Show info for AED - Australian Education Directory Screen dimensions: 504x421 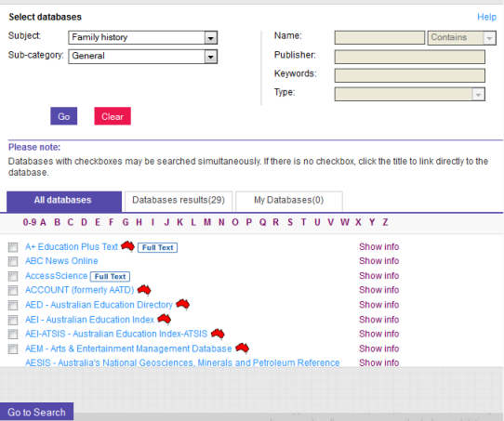point(379,305)
